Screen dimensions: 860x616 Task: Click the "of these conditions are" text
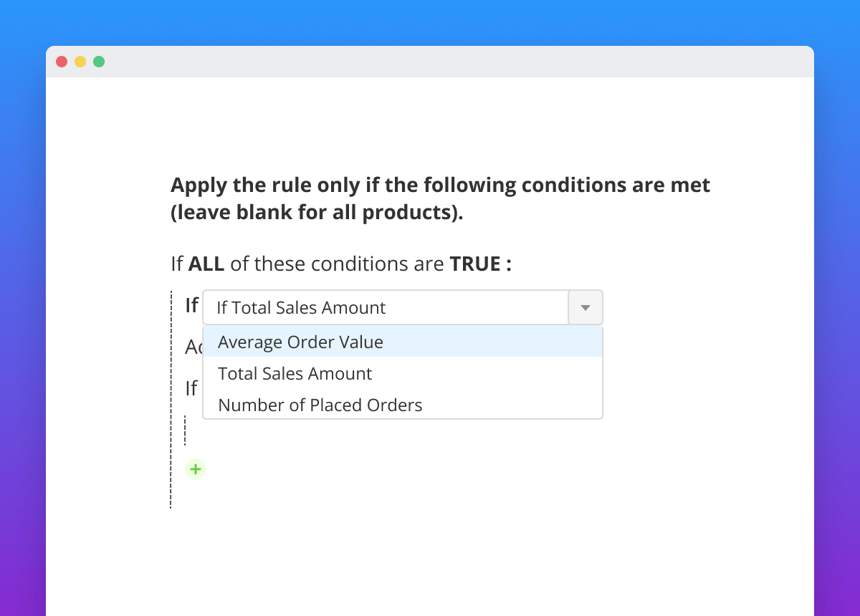(337, 264)
